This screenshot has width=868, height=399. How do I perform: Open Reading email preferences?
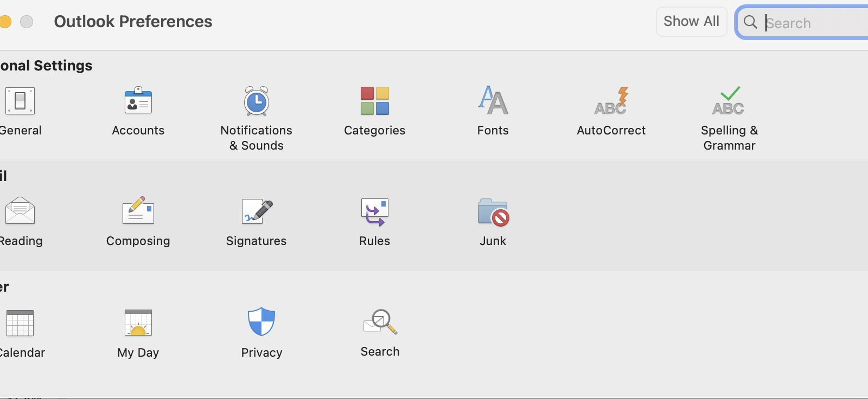coord(20,212)
